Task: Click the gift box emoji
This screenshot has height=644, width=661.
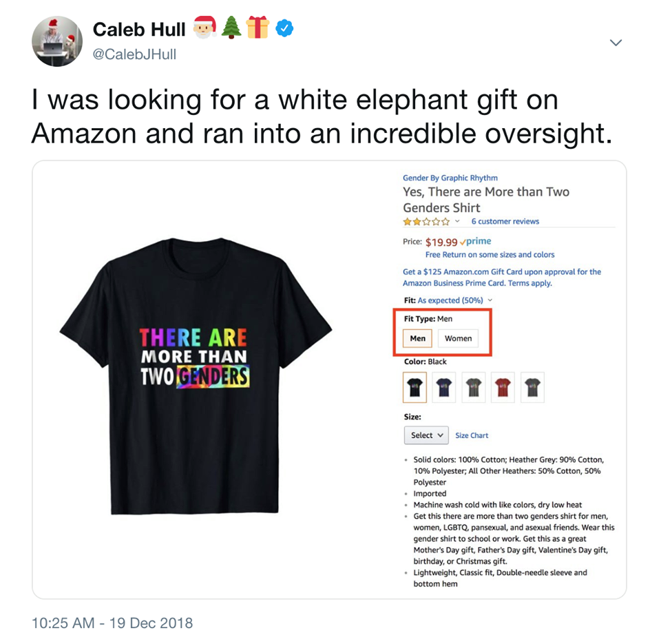Action: tap(258, 28)
